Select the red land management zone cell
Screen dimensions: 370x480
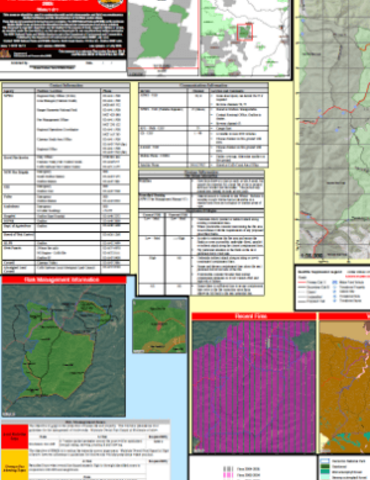point(15,437)
